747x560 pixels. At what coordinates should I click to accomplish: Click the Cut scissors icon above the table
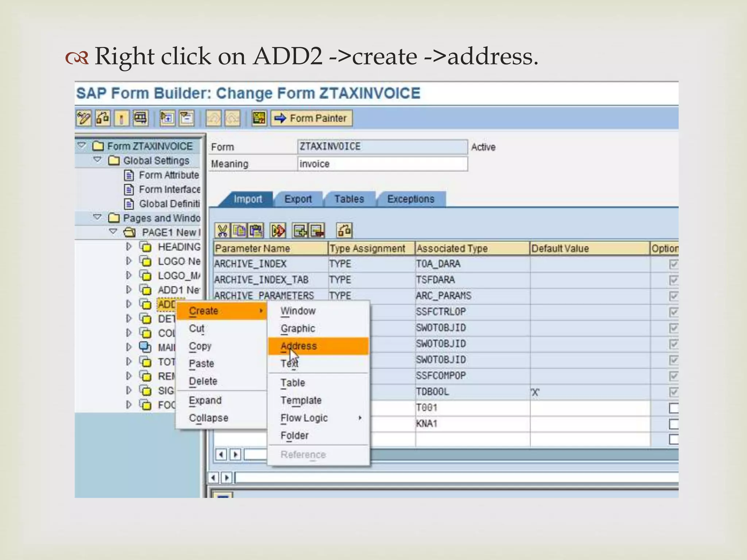point(222,230)
